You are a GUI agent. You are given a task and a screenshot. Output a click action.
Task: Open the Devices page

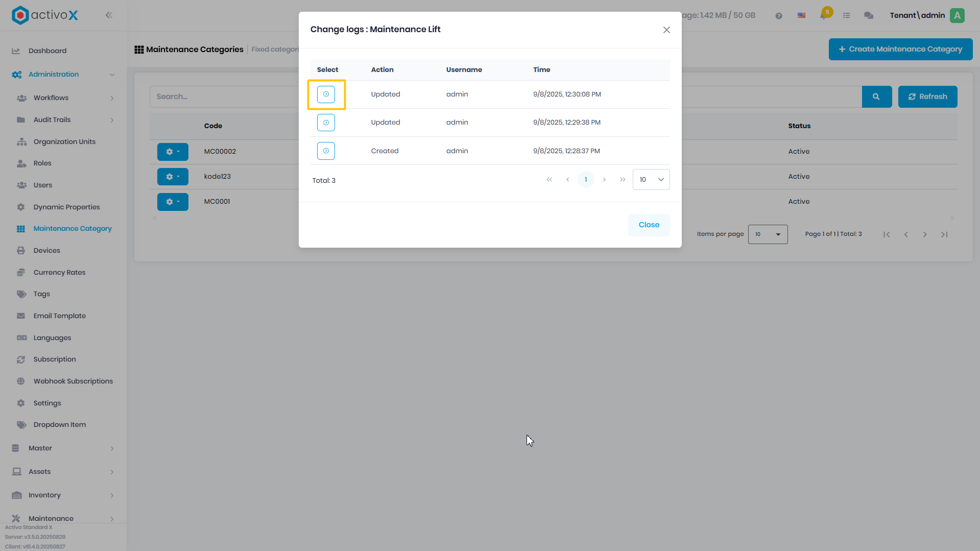(47, 251)
